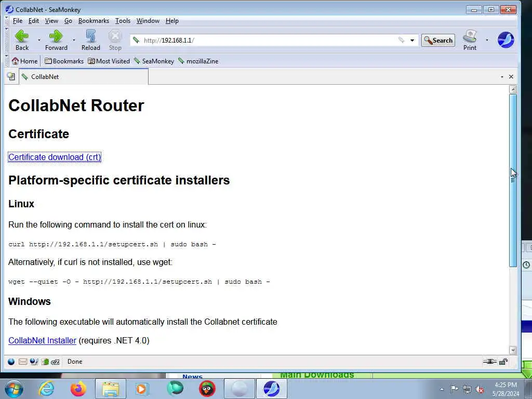This screenshot has height=399, width=532.
Task: Click the muted volume tray icon
Action: (480, 389)
